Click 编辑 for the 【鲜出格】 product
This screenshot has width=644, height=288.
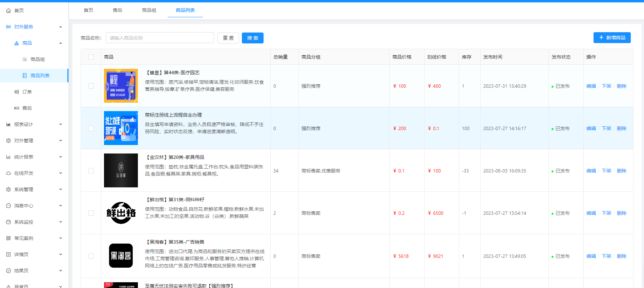pyautogui.click(x=591, y=213)
